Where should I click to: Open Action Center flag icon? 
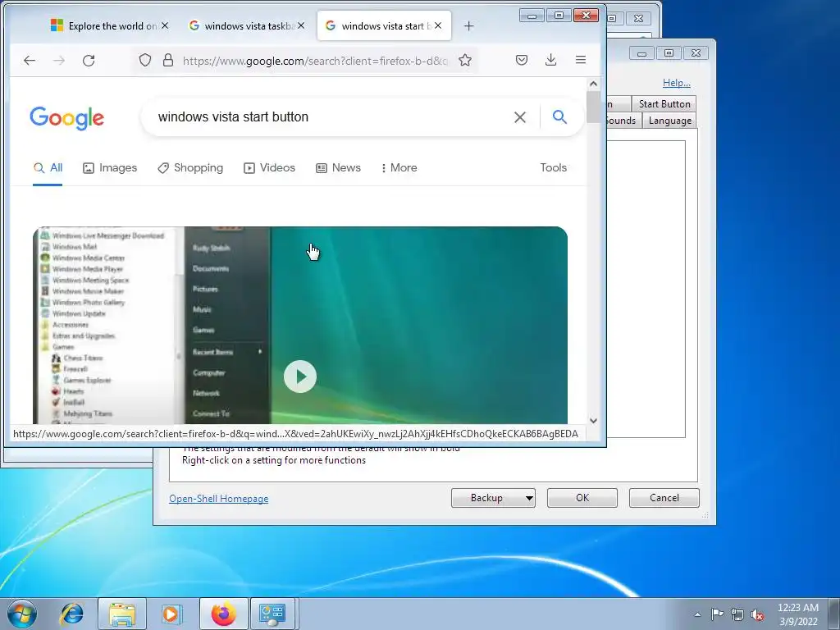717,614
